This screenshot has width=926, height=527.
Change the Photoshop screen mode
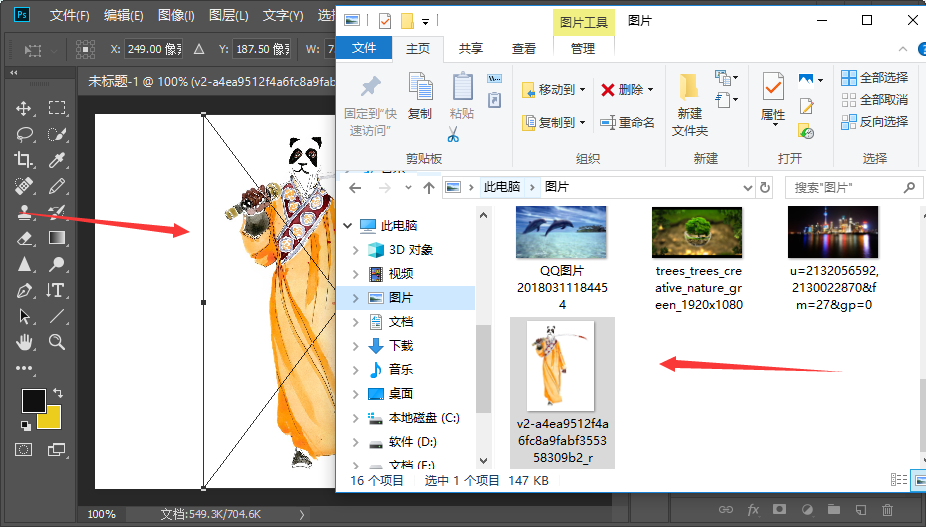pos(57,450)
